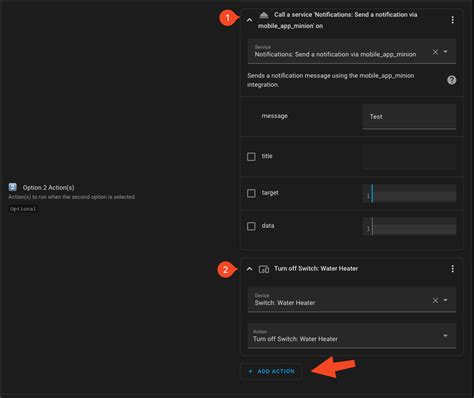Select the Option 2 Action(s) label

click(x=48, y=188)
